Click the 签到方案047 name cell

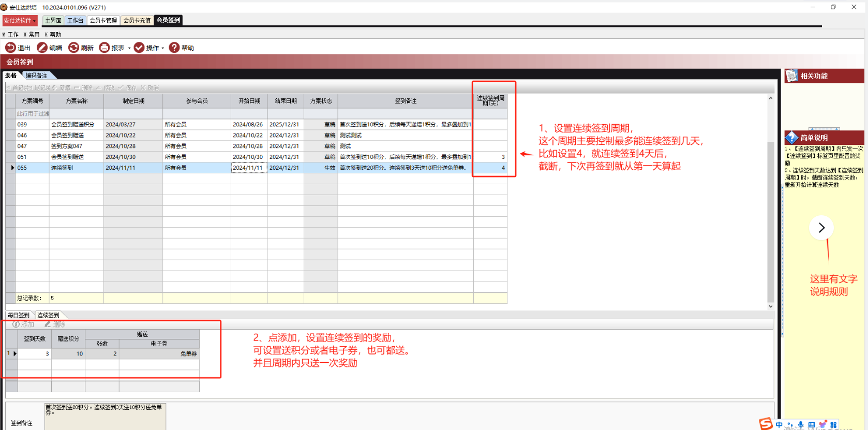coord(77,146)
